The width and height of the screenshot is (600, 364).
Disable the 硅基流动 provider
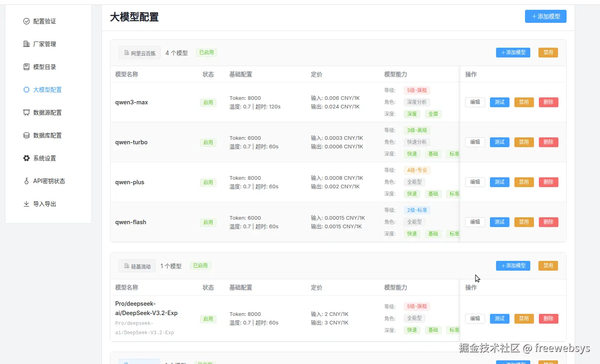[x=548, y=266]
